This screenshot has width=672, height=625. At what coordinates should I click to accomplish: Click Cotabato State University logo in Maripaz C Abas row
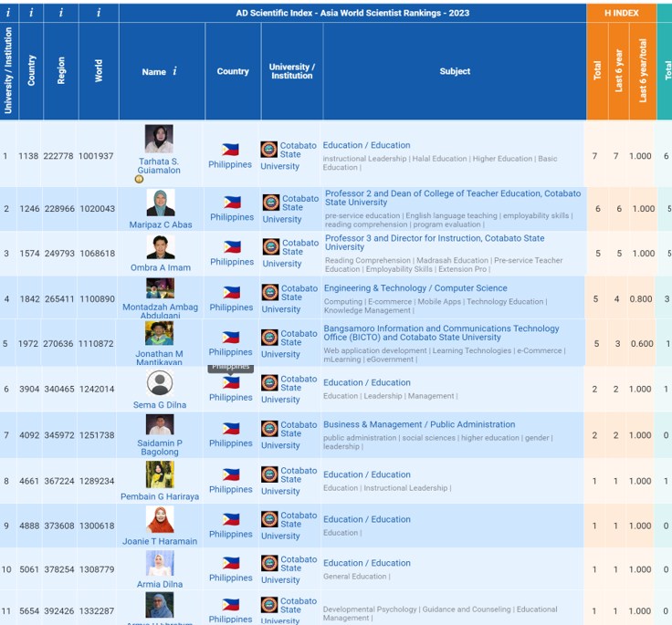tap(271, 203)
